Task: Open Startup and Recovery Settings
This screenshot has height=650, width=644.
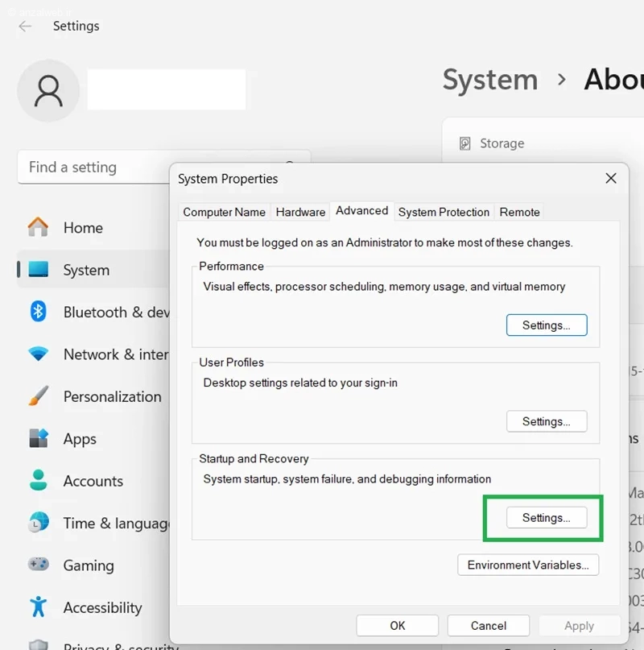Action: 547,517
